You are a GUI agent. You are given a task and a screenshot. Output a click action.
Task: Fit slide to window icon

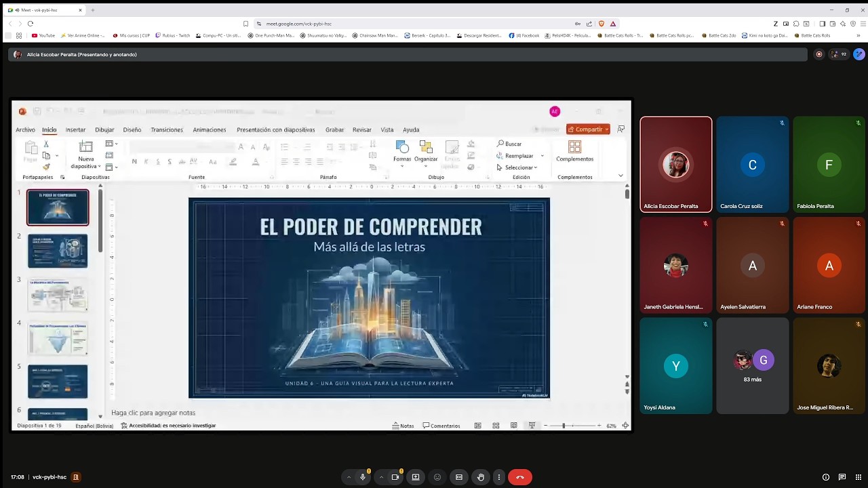[625, 426]
